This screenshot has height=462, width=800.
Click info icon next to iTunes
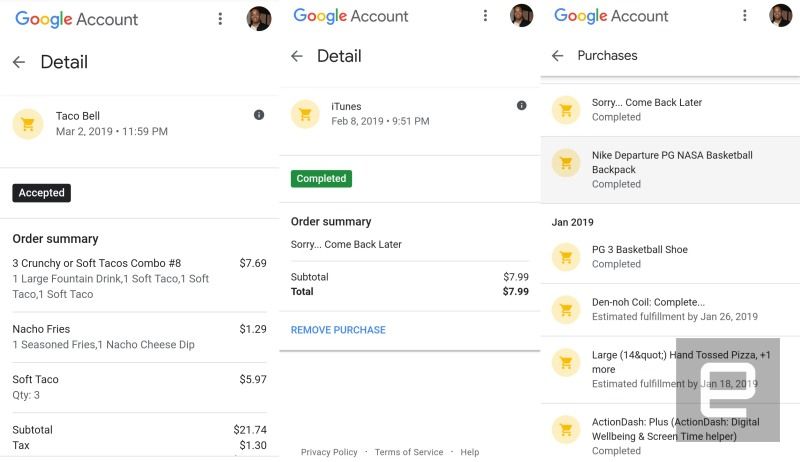(x=521, y=106)
